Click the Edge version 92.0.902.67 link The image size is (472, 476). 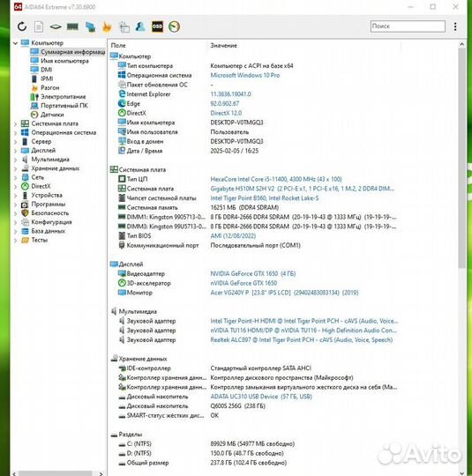coord(225,103)
